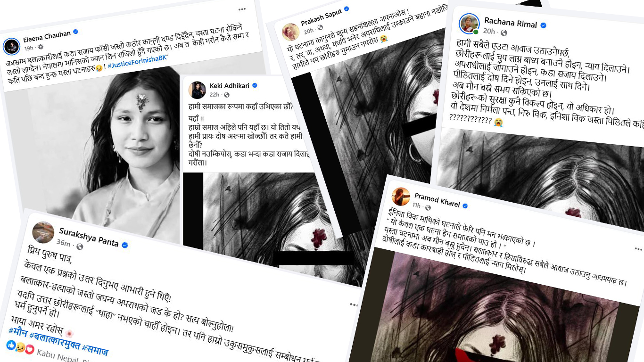Click the globe privacy icon on Keki Adhikari's post
Viewport: 644px width, 362px height.
click(227, 95)
